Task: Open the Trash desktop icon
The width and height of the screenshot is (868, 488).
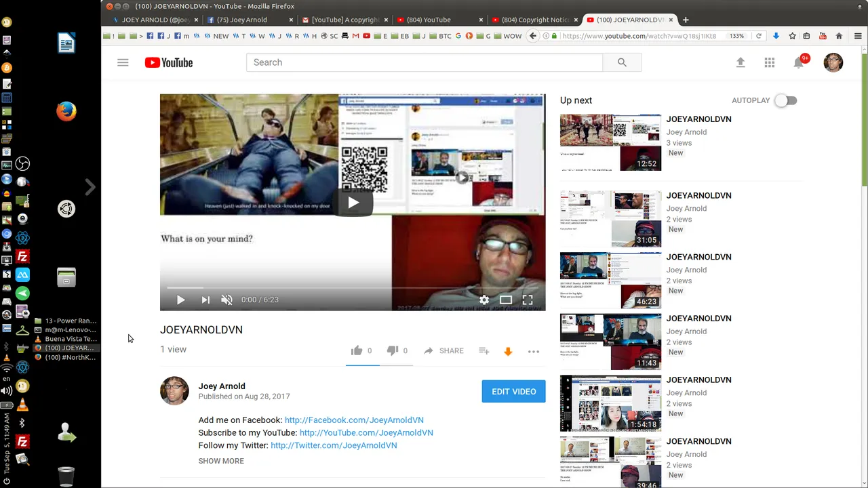Action: pyautogui.click(x=66, y=476)
